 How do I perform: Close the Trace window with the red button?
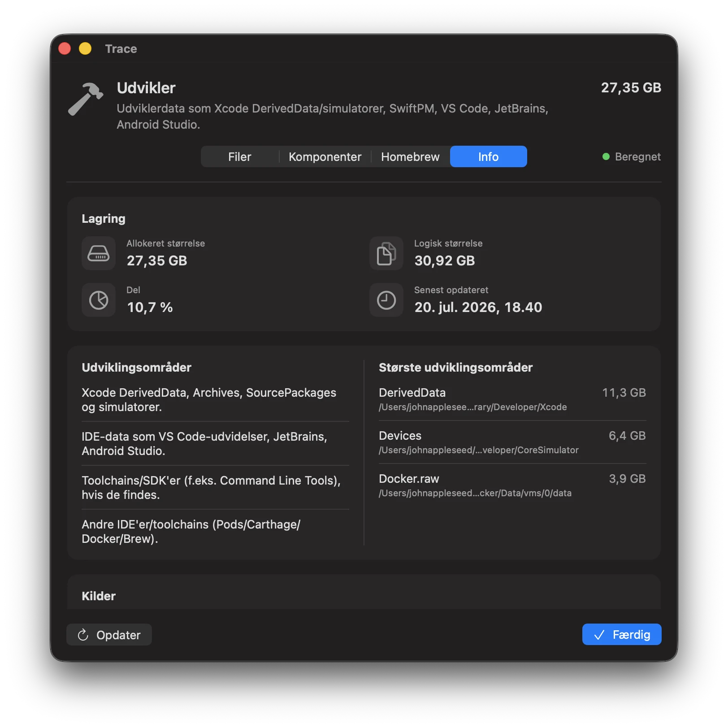tap(65, 48)
